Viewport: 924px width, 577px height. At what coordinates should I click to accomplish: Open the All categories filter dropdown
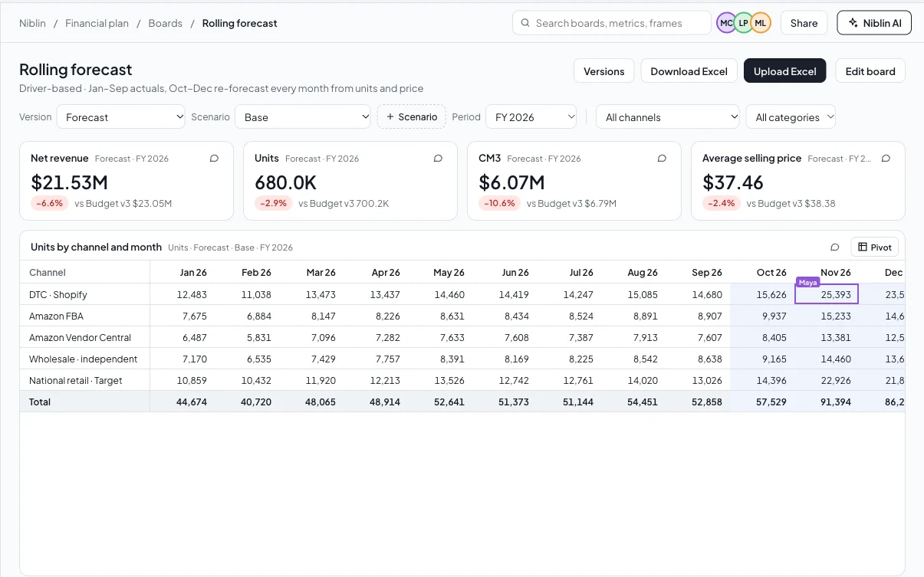(791, 117)
